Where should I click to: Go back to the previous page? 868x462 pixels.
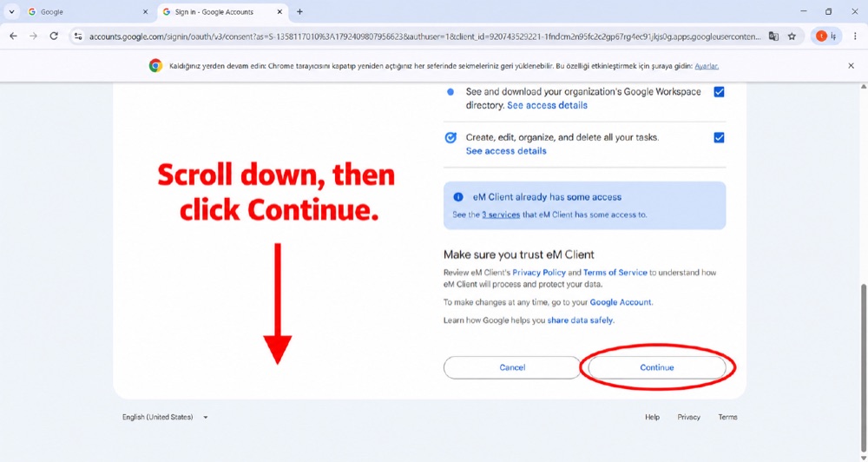pyautogui.click(x=13, y=36)
